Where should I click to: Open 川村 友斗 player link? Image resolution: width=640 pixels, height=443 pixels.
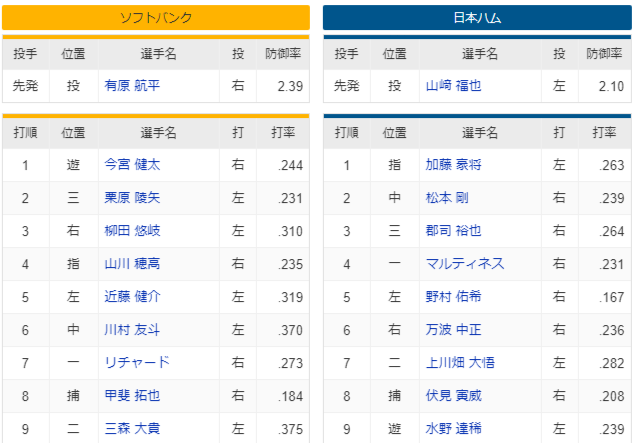pos(132,330)
